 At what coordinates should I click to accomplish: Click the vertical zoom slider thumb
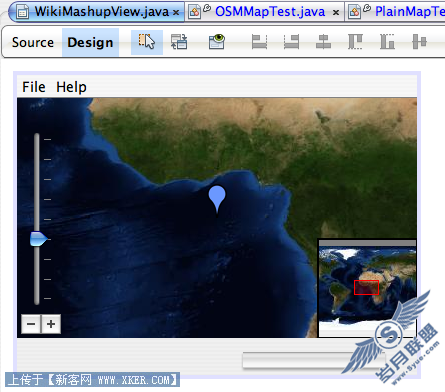39,239
